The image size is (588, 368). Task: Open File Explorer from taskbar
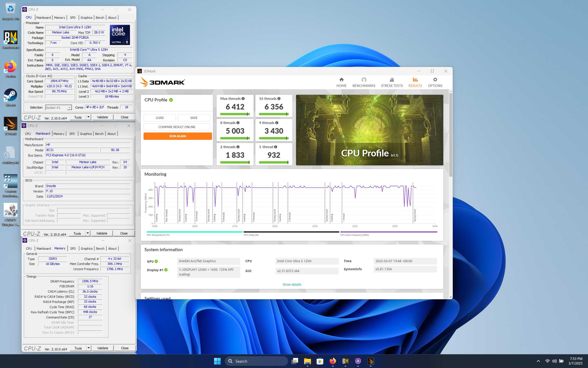(307, 361)
